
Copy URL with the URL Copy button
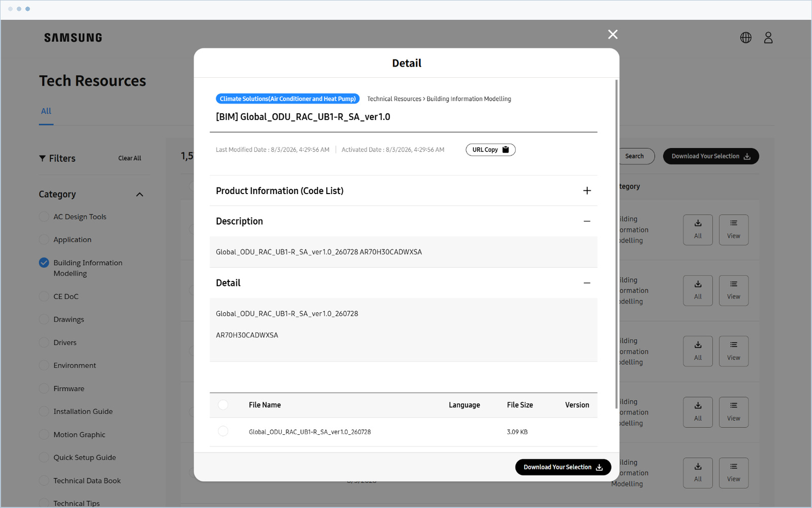pyautogui.click(x=490, y=150)
